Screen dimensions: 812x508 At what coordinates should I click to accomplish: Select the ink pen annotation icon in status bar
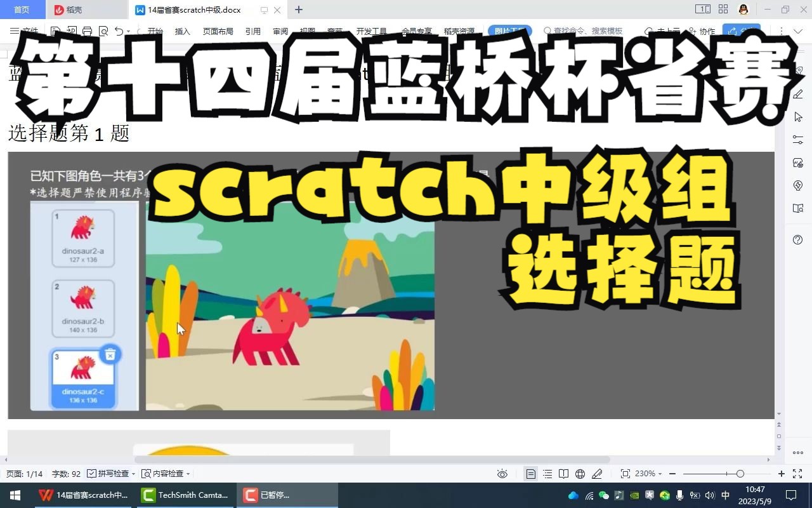pyautogui.click(x=598, y=473)
